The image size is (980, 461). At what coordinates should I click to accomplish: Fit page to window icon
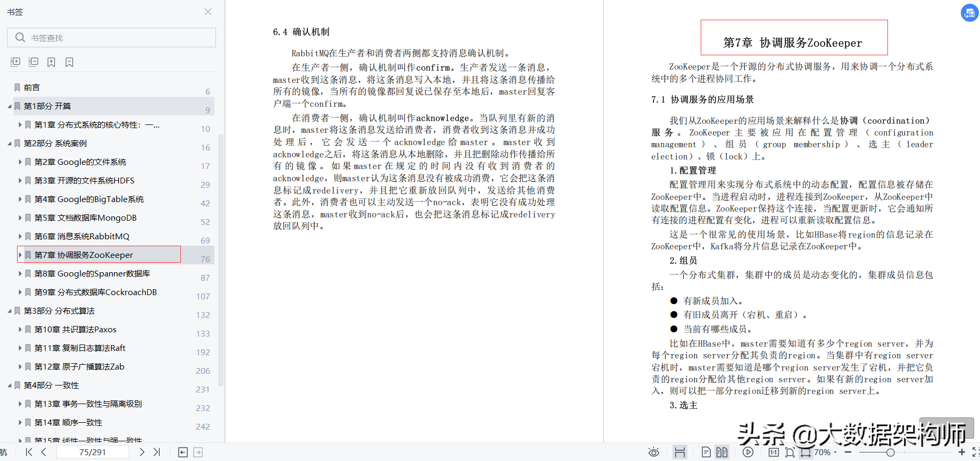coord(790,452)
